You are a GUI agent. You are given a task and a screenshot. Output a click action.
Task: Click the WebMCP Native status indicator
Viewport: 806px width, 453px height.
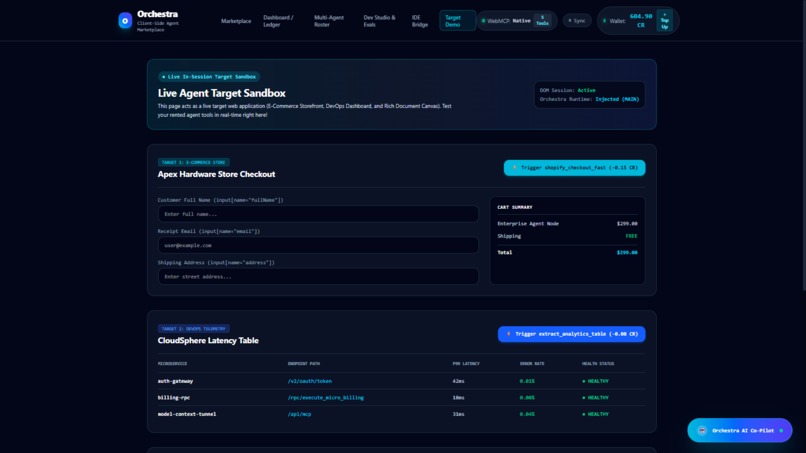pyautogui.click(x=506, y=21)
